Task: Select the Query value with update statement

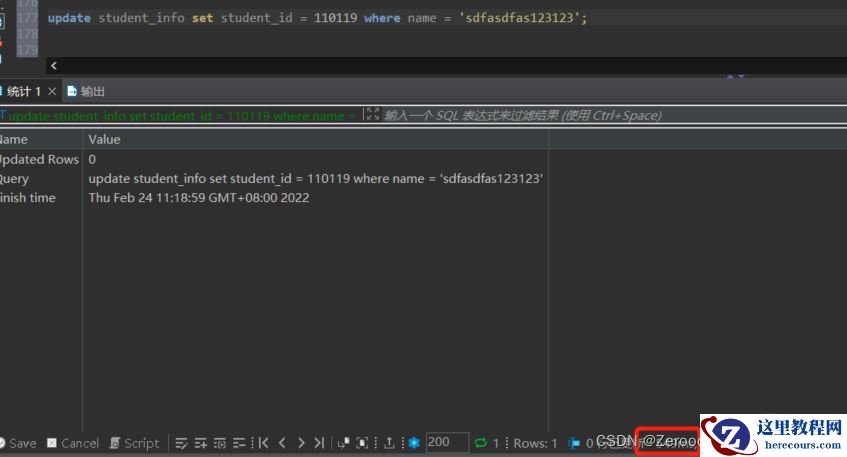Action: pyautogui.click(x=315, y=179)
